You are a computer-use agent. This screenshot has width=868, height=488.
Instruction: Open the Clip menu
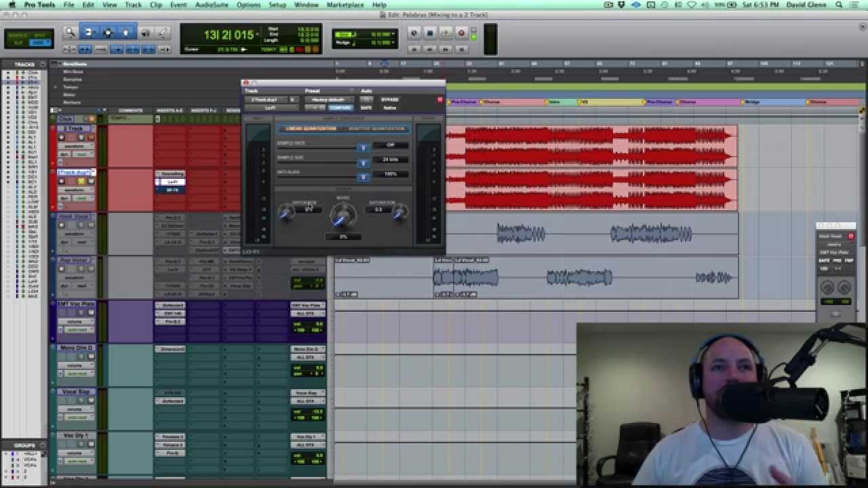tap(156, 5)
